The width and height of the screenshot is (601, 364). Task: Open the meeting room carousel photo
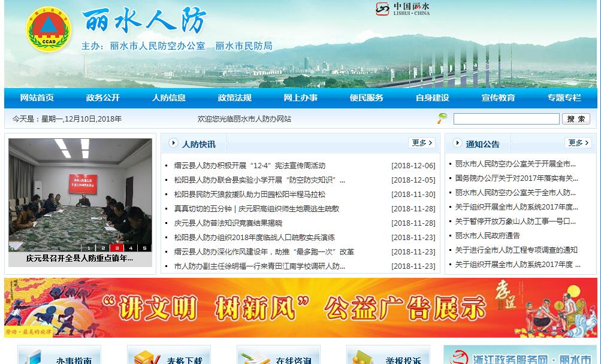tap(80, 195)
